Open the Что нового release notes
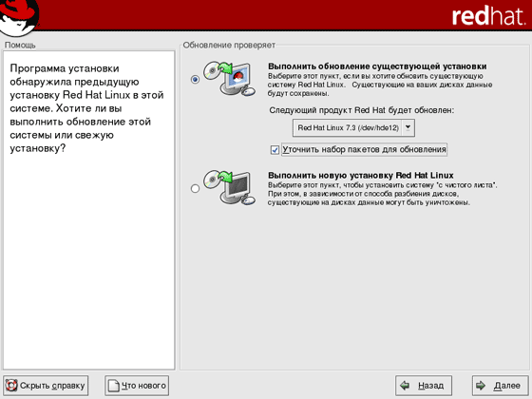The height and width of the screenshot is (399, 532). click(x=137, y=386)
